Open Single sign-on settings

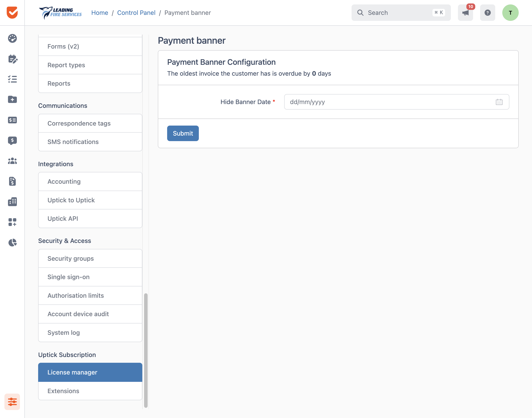90,277
